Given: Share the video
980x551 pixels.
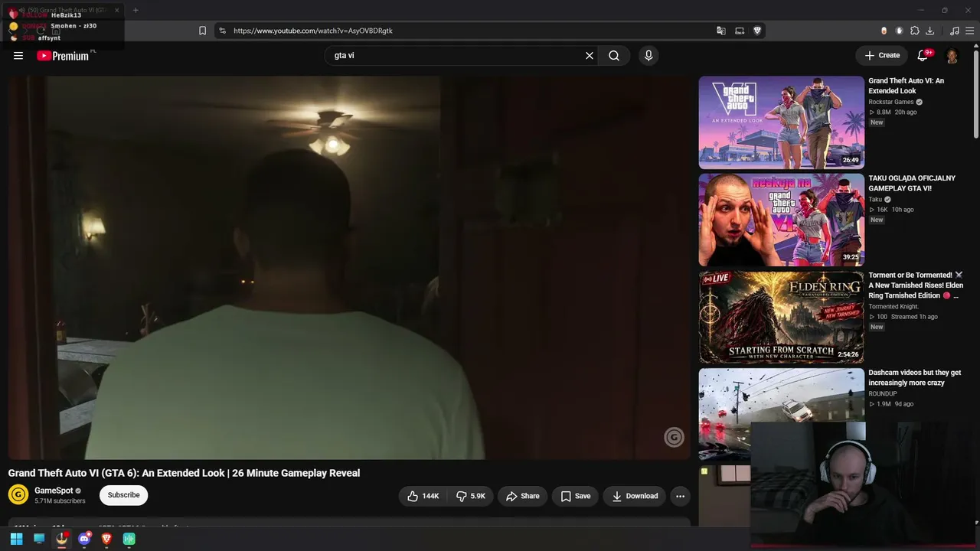Looking at the screenshot, I should pos(523,496).
